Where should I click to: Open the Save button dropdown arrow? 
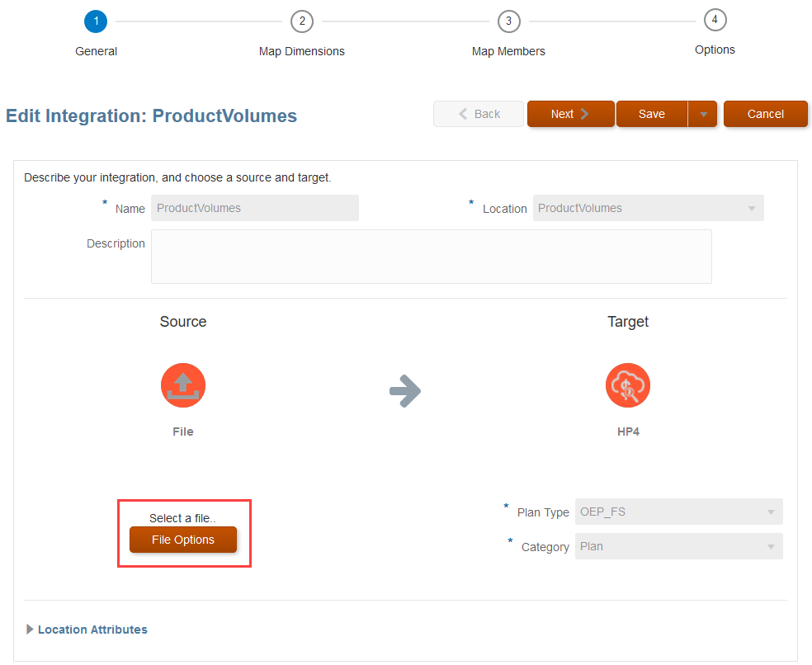point(703,115)
